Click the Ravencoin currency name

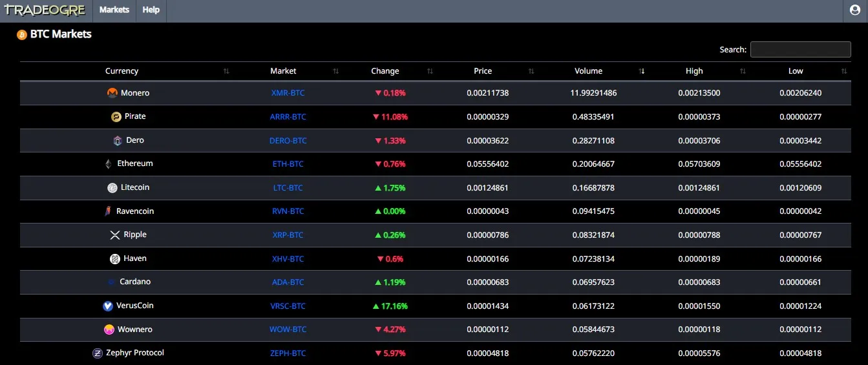pyautogui.click(x=135, y=211)
